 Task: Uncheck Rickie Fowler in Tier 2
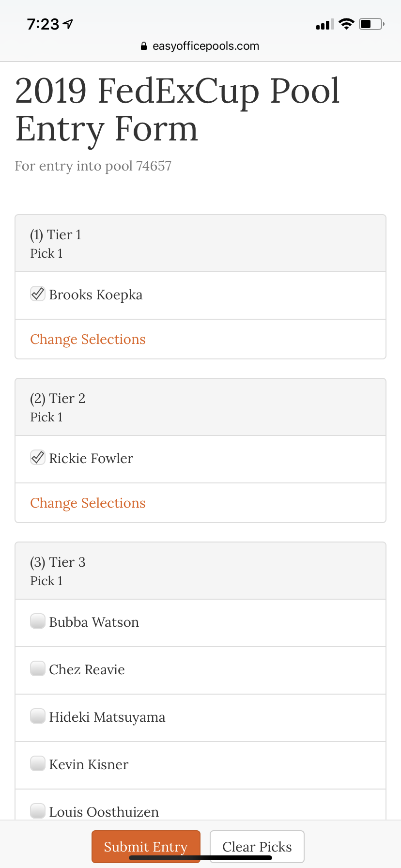click(x=37, y=457)
